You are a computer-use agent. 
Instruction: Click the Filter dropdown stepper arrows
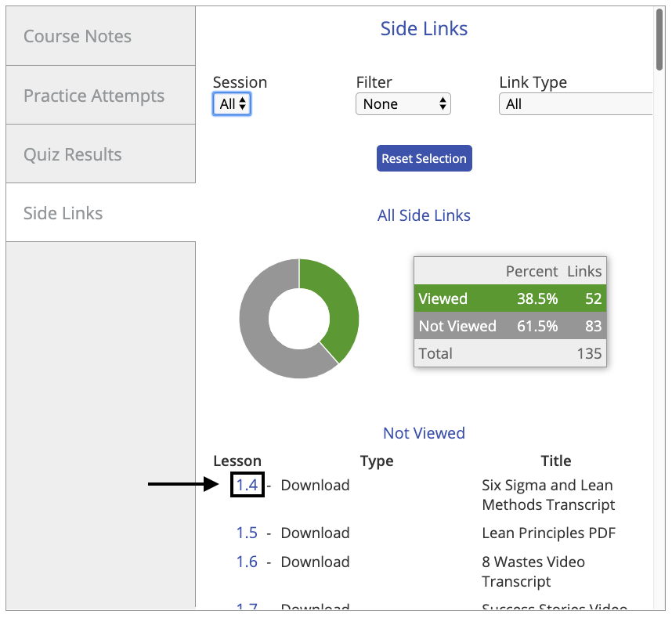443,103
